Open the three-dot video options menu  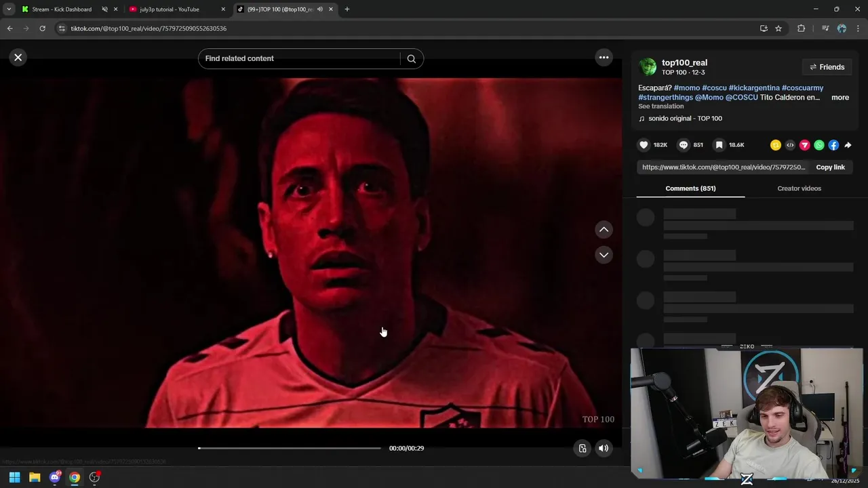604,58
